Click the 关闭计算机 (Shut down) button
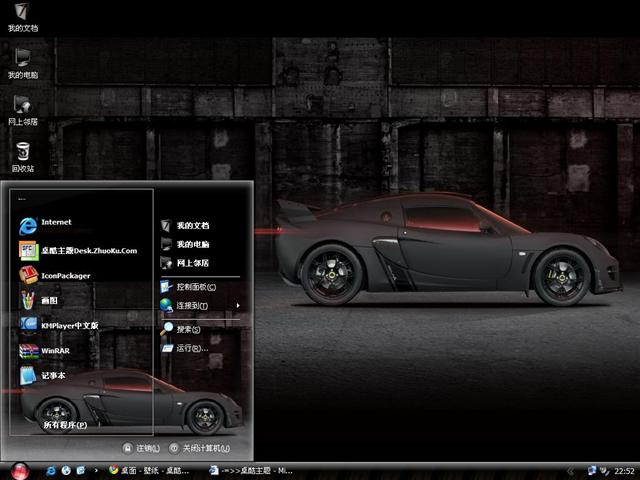Image resolution: width=640 pixels, height=480 pixels. point(199,448)
